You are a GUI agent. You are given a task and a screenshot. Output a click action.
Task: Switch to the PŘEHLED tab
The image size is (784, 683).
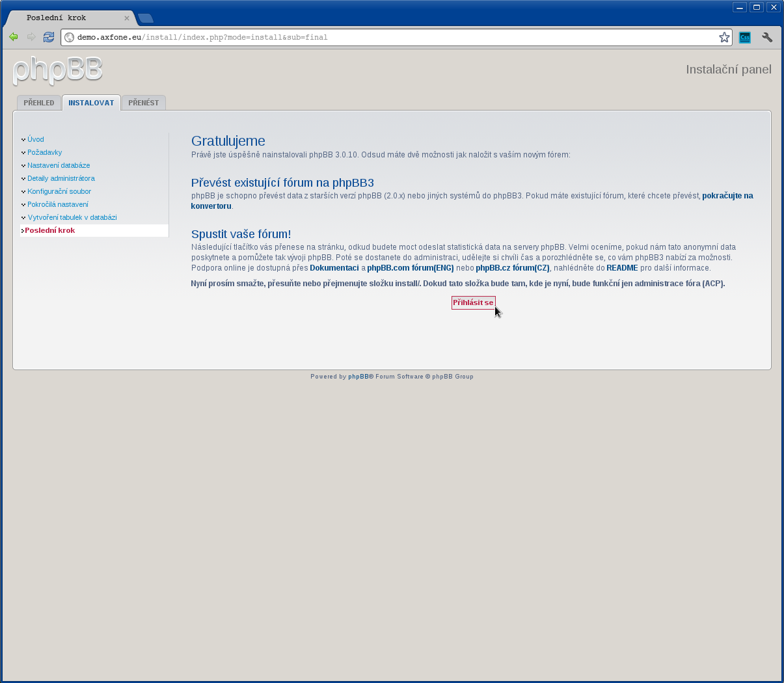point(38,102)
